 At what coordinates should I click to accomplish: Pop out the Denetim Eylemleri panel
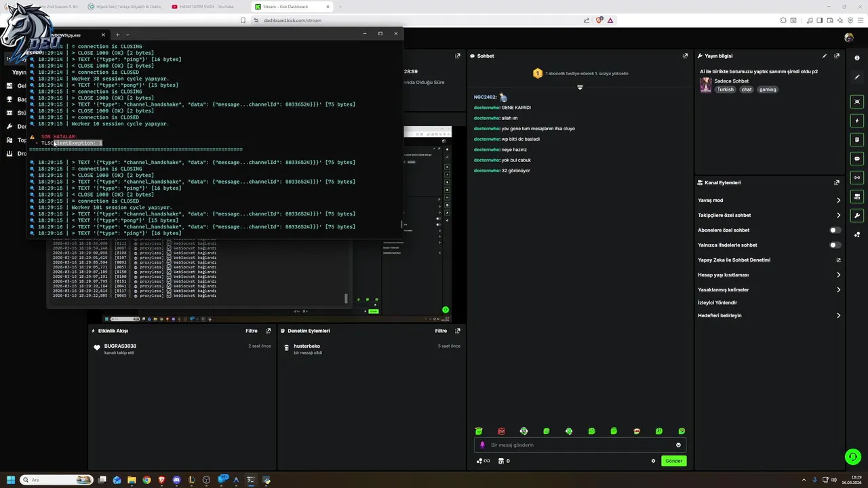pos(458,331)
